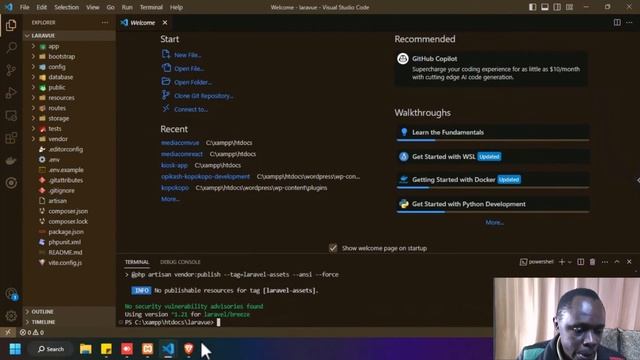640x360 pixels.
Task: Open the Search view in activity bar
Action: pos(11,47)
